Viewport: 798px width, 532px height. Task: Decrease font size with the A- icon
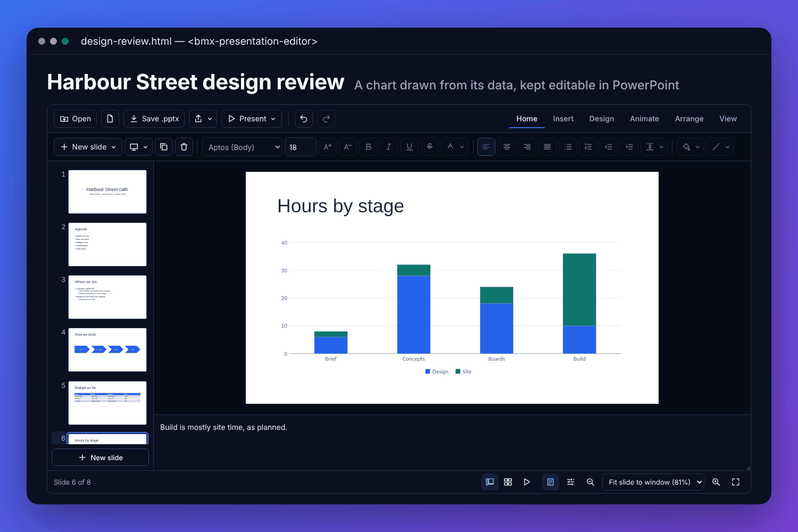coord(348,147)
